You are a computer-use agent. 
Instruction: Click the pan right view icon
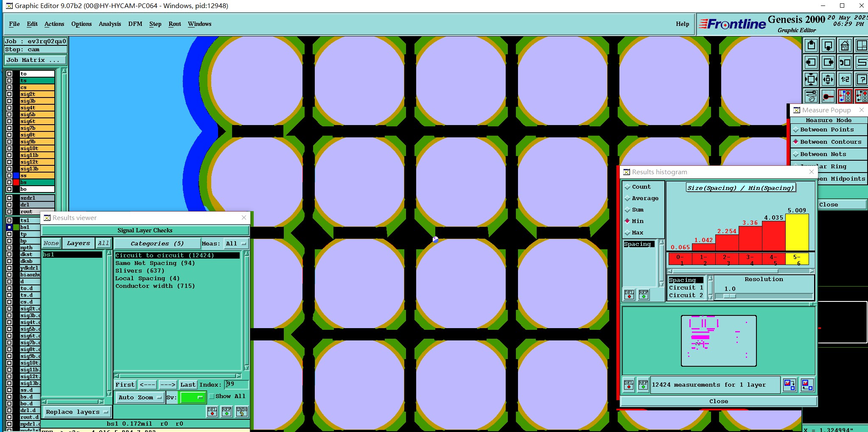(828, 62)
